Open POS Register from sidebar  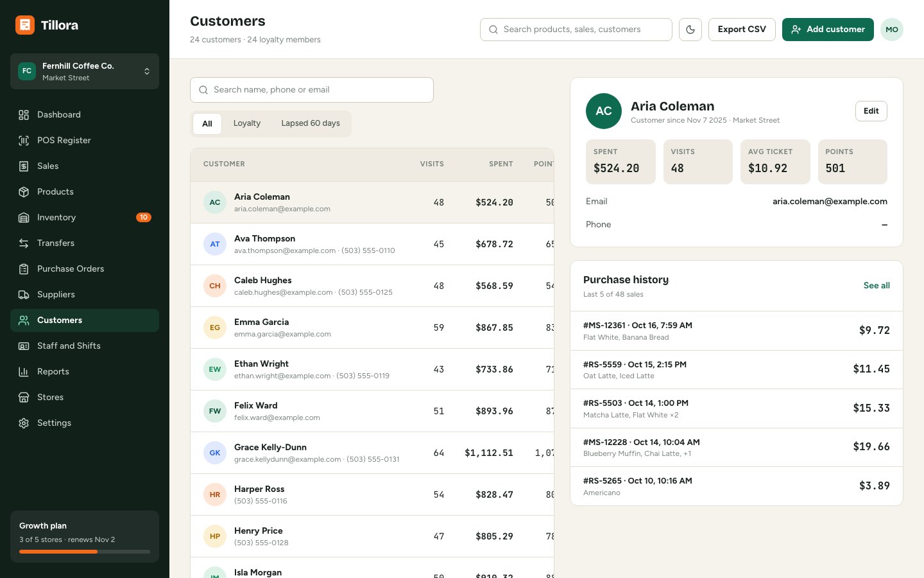click(x=85, y=141)
